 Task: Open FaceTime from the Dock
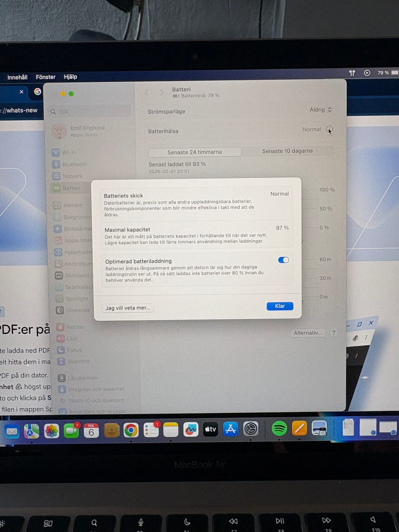point(71,431)
